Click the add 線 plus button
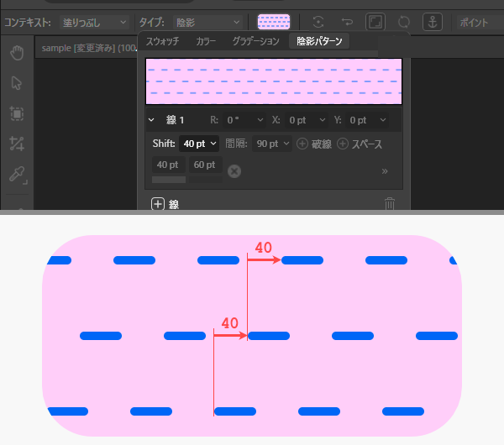This screenshot has height=445, width=504. 158,204
